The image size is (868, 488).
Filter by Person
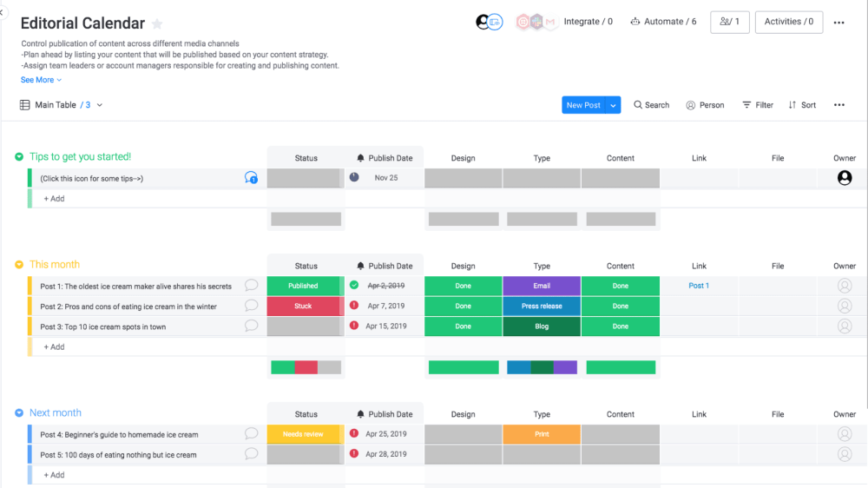pyautogui.click(x=705, y=105)
